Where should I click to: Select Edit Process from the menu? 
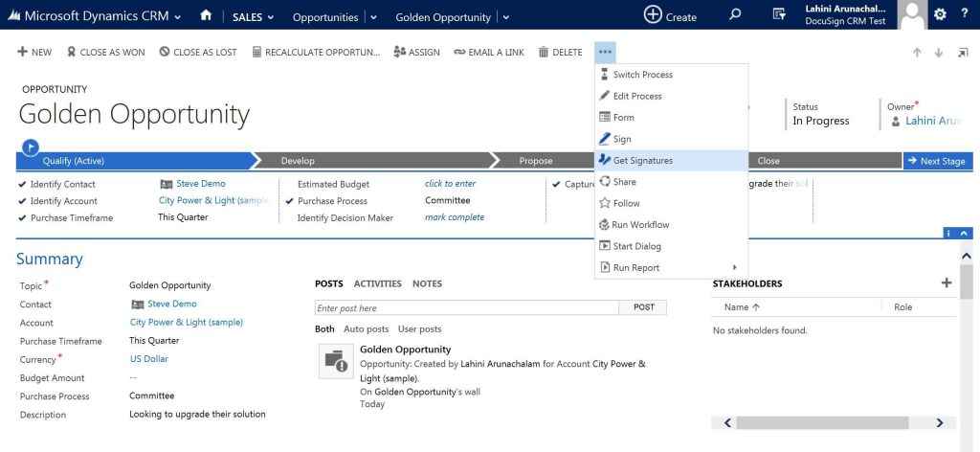[x=671, y=96]
